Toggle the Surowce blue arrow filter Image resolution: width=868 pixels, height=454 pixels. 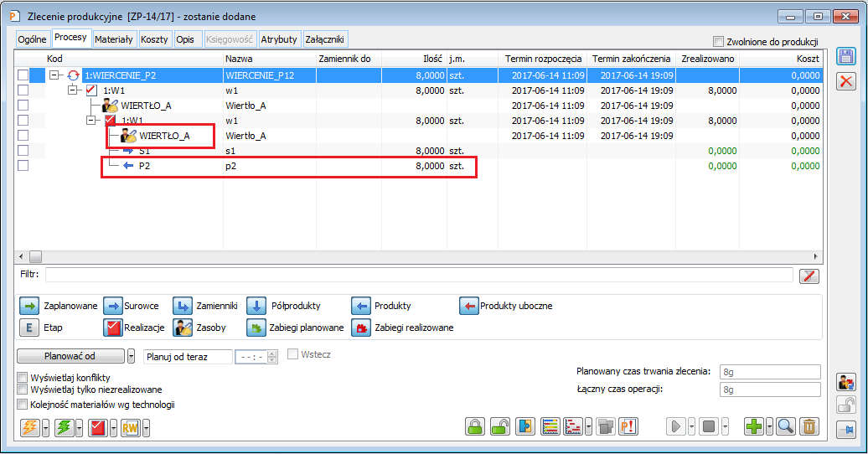(x=113, y=306)
